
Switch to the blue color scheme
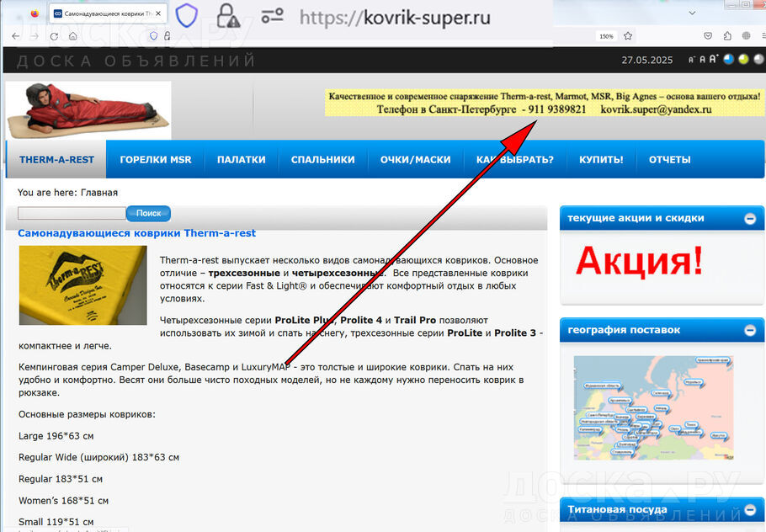[728, 60]
